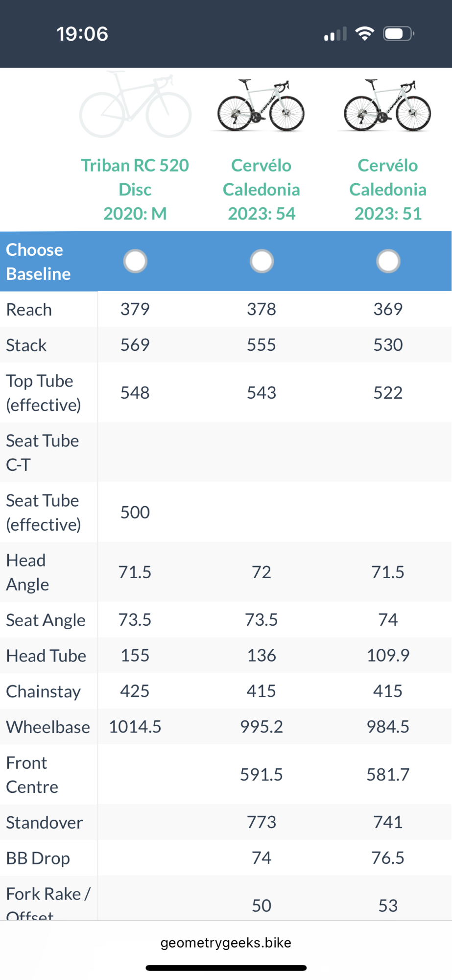Open the Cervélo Caledonia 54 bike photo
Viewport: 452px width, 980px height.
pyautogui.click(x=261, y=106)
